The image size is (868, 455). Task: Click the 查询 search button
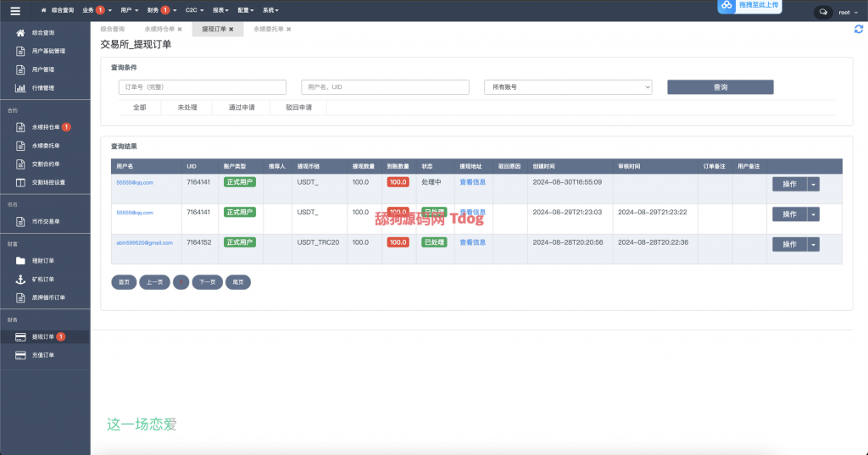pyautogui.click(x=720, y=87)
